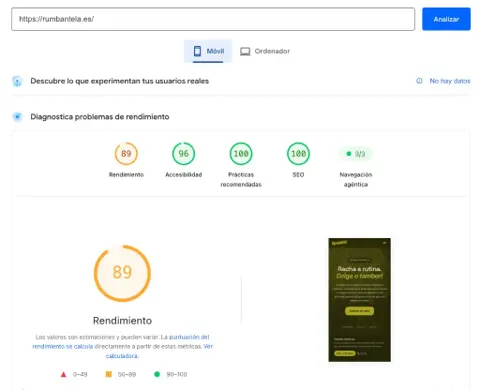Click the Prácticas recomendadas label
The width and height of the screenshot is (480, 390).
241,179
